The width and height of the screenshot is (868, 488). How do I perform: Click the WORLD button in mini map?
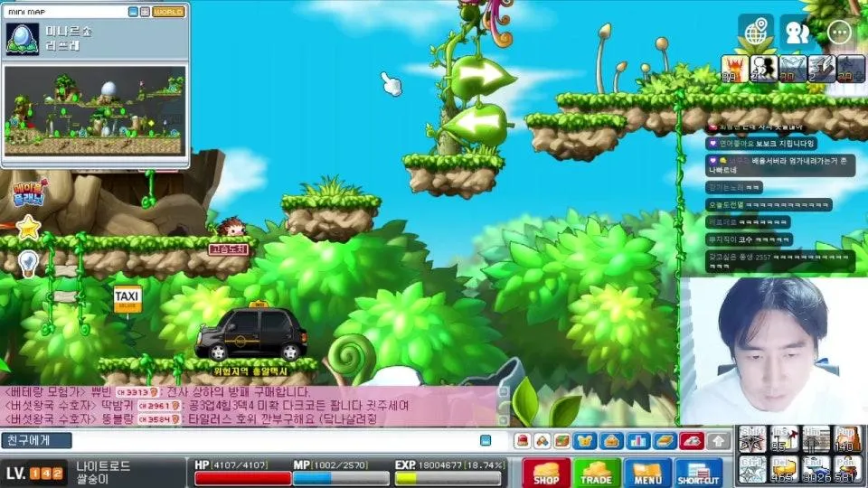coord(168,12)
